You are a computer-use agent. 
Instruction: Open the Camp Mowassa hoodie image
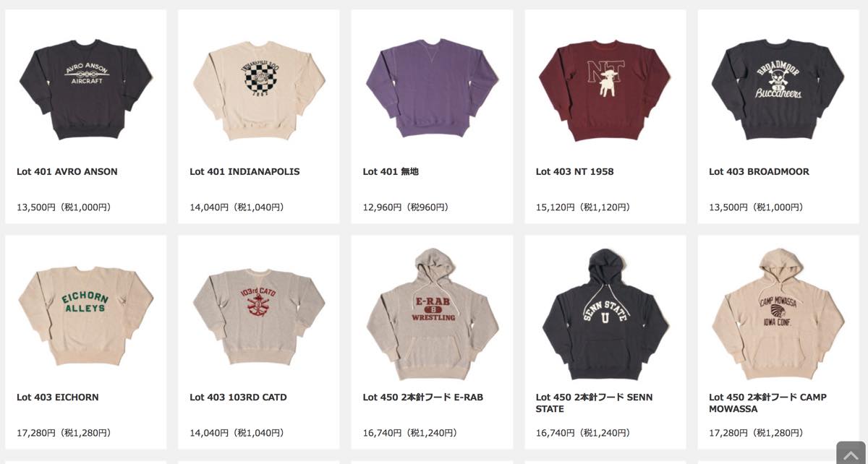(778, 315)
